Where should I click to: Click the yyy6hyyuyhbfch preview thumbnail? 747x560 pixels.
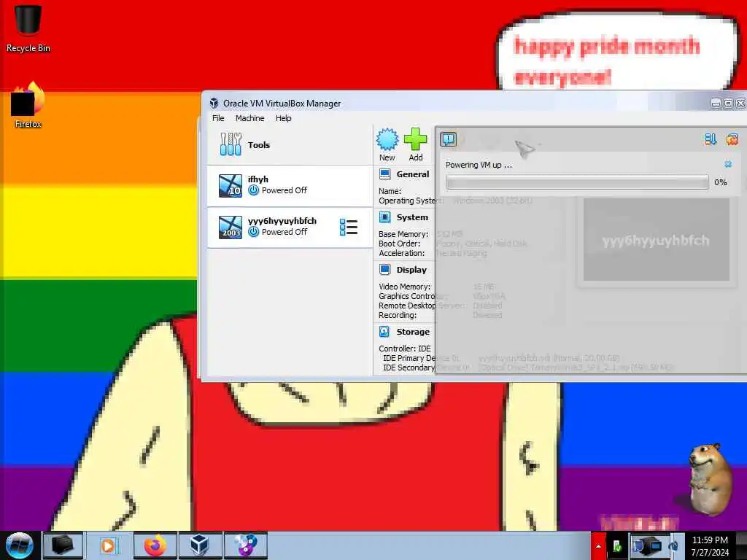click(656, 239)
